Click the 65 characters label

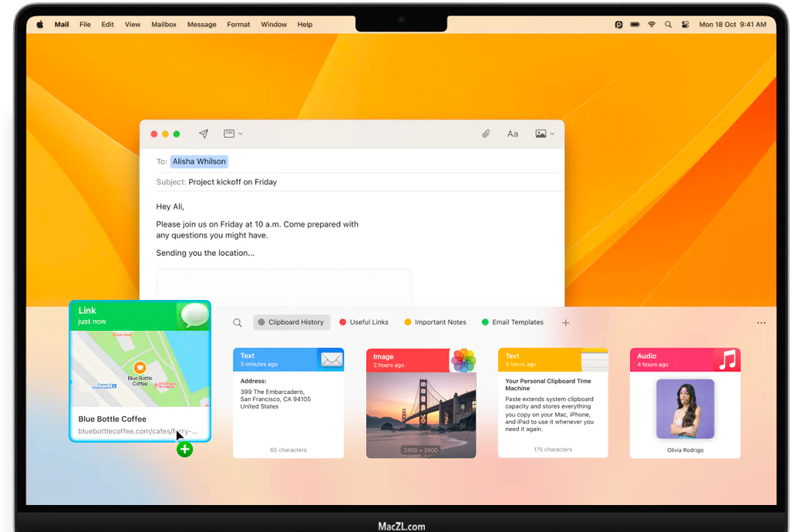pos(288,450)
